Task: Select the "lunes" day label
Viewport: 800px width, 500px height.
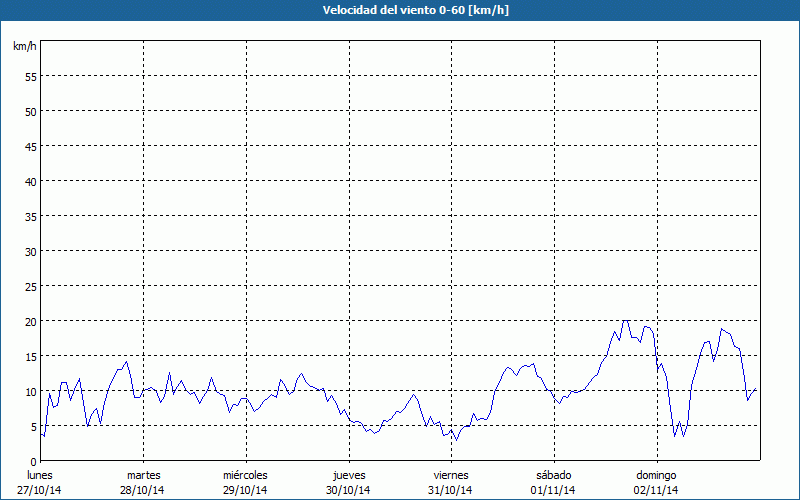Action: pos(40,475)
